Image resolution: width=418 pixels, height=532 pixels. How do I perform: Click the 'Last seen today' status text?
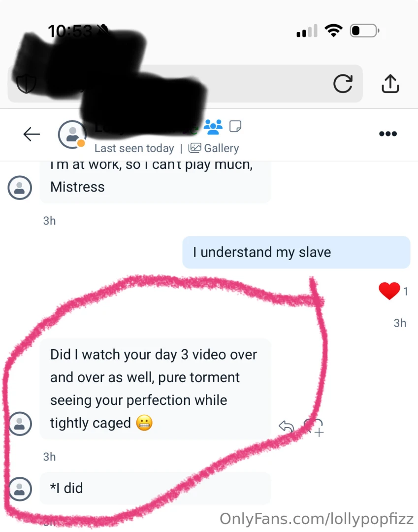click(134, 148)
